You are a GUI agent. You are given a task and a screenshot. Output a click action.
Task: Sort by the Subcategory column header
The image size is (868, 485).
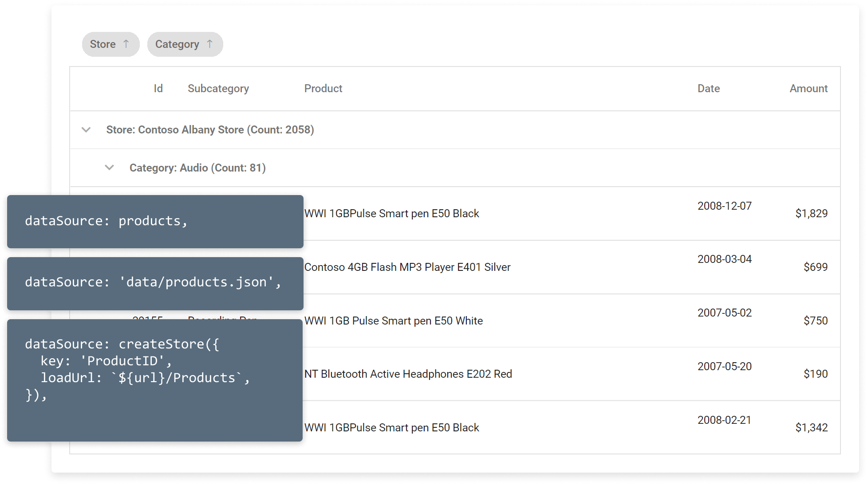point(218,89)
